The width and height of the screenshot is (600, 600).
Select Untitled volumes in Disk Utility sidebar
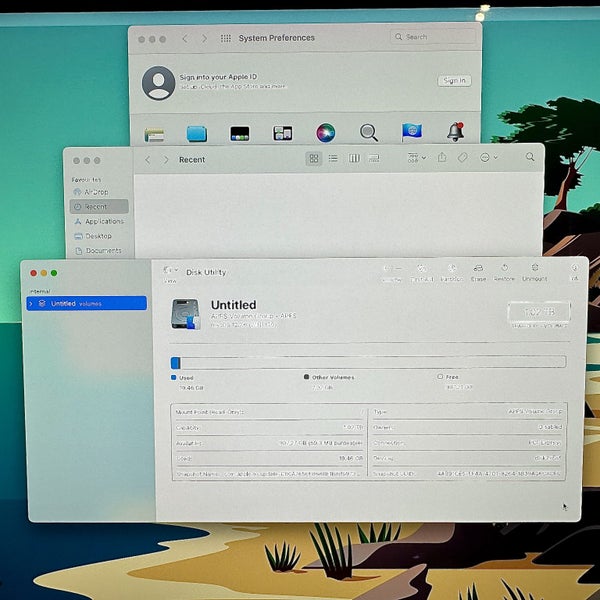(86, 303)
